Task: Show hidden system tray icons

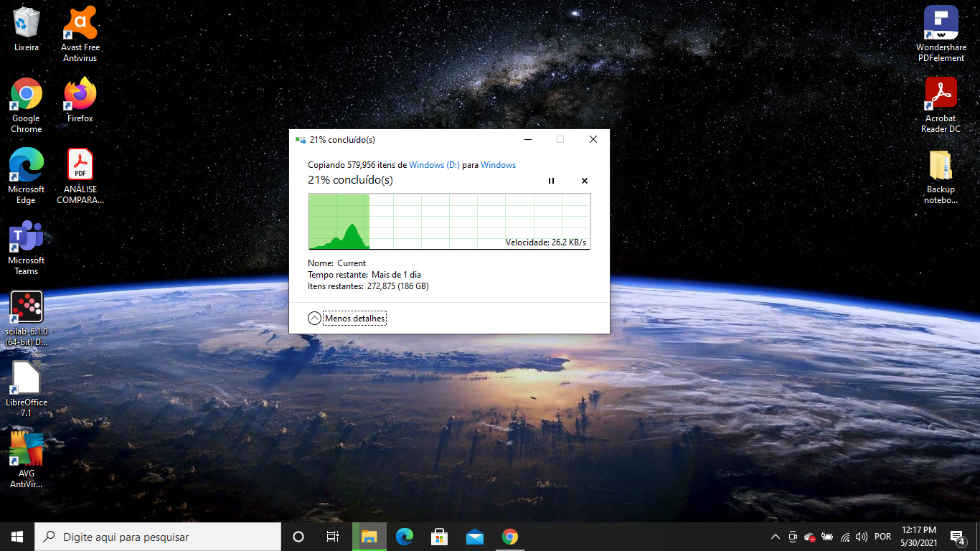Action: [x=776, y=537]
